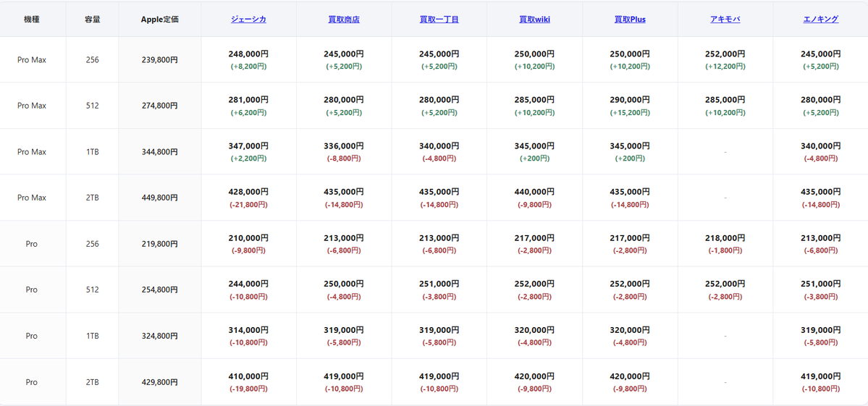Screen dimensions: 868x406
Task: Pick the Apple price 449,800円
Action: [159, 198]
